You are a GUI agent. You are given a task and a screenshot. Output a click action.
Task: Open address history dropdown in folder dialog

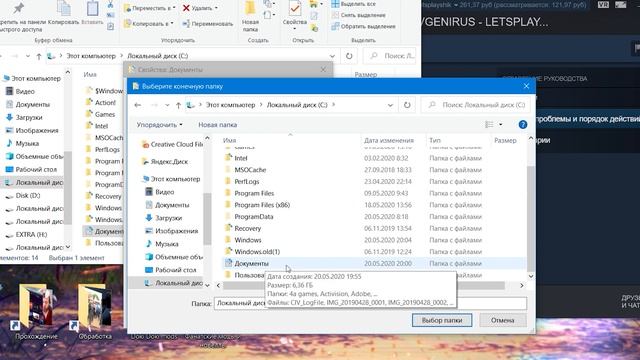pyautogui.click(x=390, y=105)
